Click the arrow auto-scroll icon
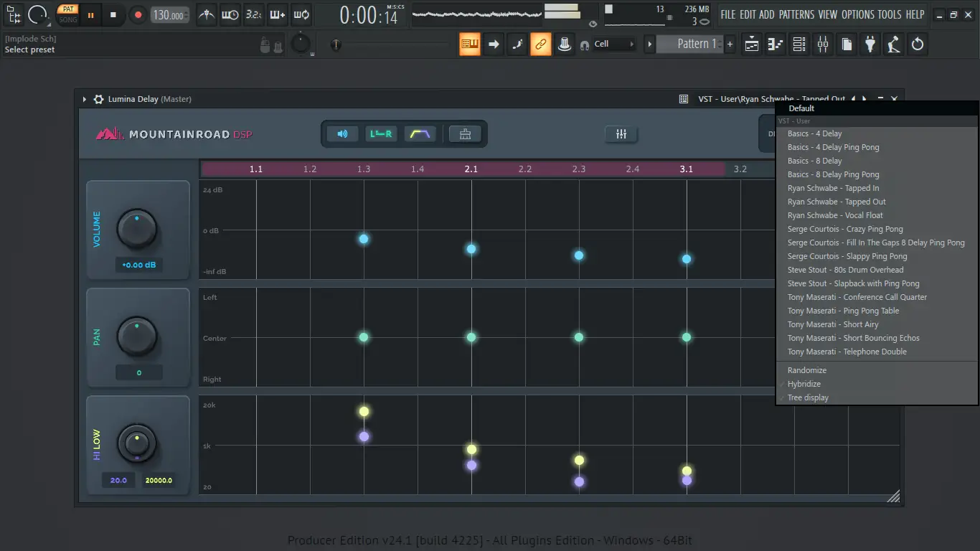 [x=494, y=44]
